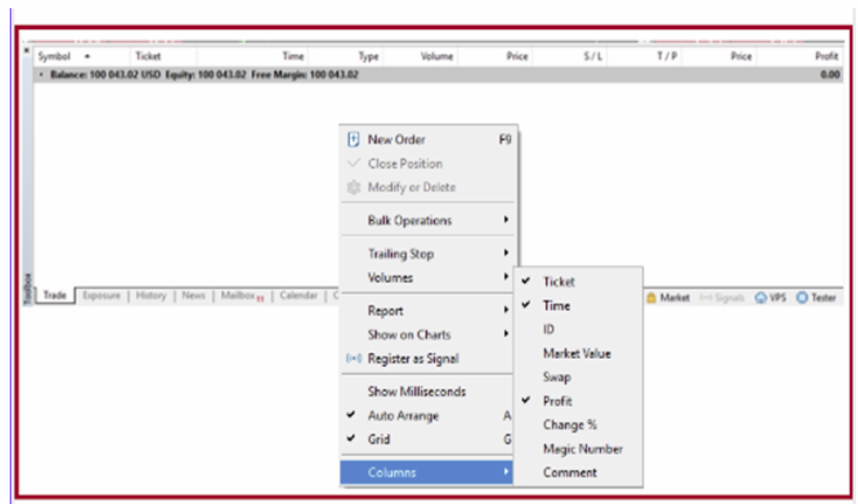858x504 pixels.
Task: Uncheck the Ticket column option
Action: click(558, 282)
